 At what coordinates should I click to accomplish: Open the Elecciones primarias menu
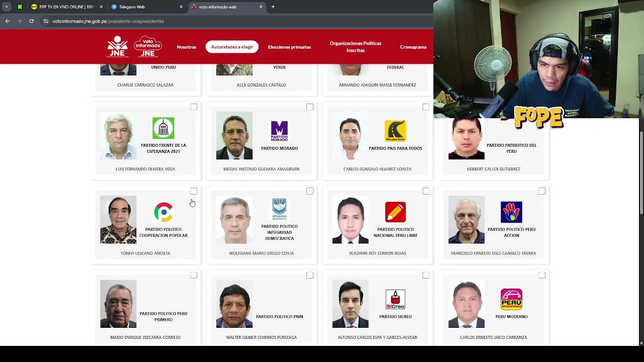coord(289,47)
